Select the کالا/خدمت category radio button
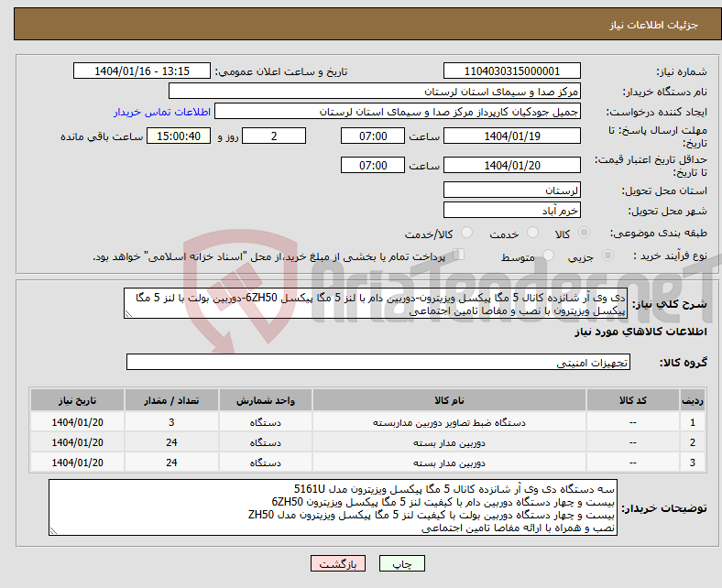 [x=466, y=233]
